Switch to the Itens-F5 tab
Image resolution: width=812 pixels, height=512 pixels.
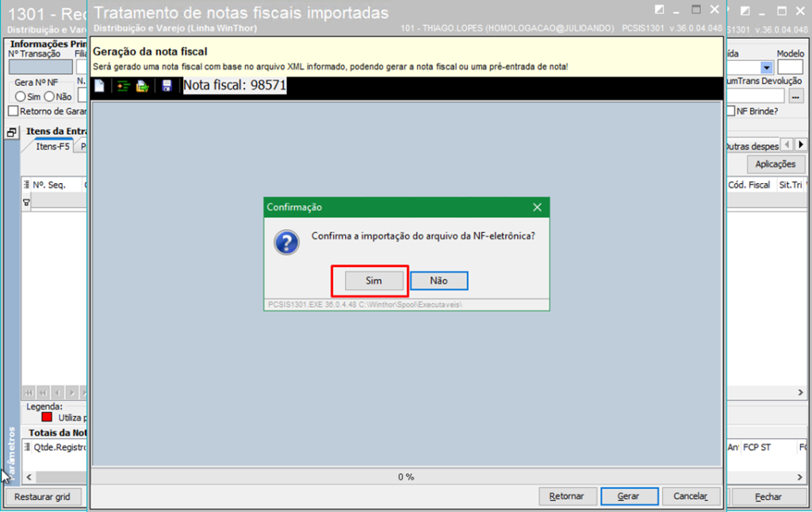click(52, 147)
